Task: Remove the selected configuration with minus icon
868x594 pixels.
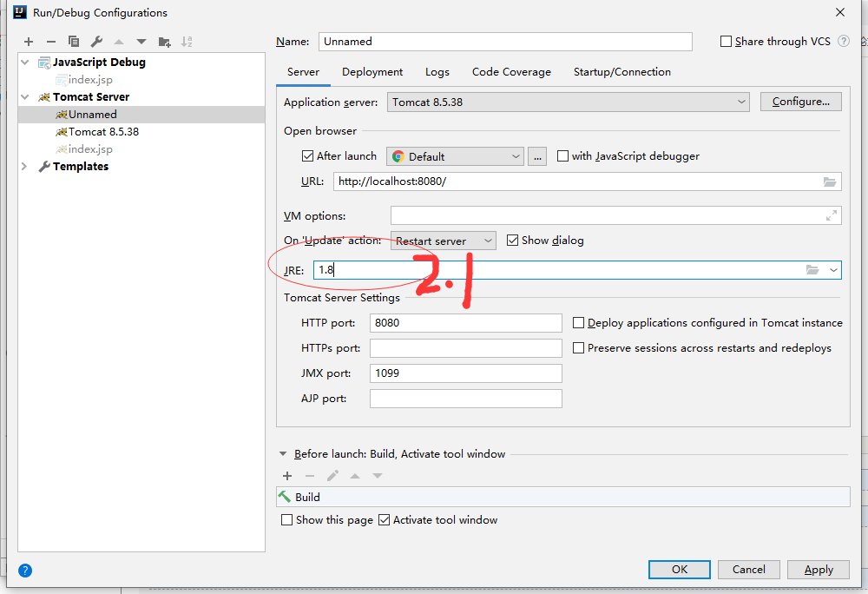Action: (51, 42)
